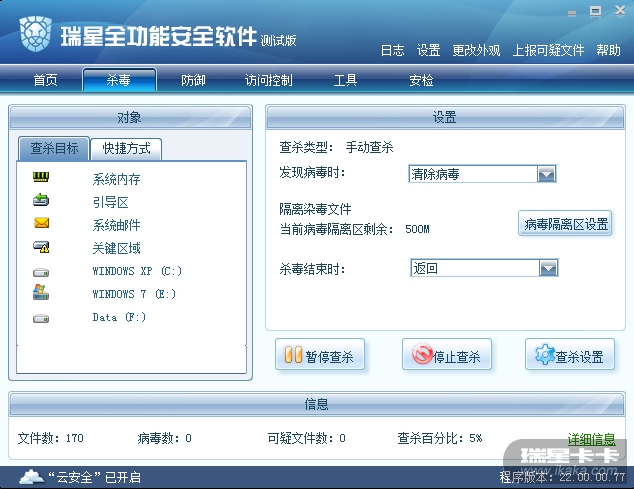This screenshot has height=489, width=634.
Task: Open the 发现病毒时 dropdown arrow
Action: pos(546,174)
